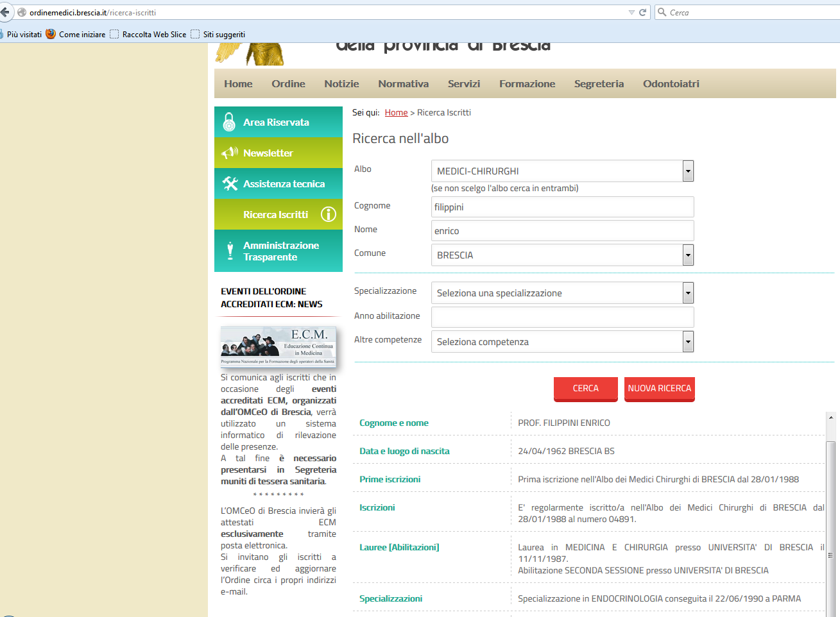Click the Amministrazione Trasparente icon
The image size is (840, 617).
click(230, 251)
